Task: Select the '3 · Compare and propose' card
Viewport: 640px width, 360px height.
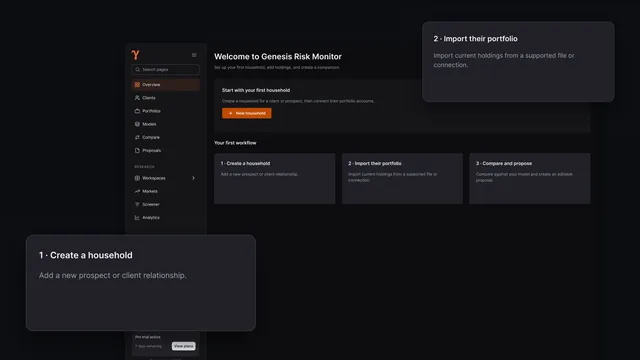Action: click(x=530, y=178)
